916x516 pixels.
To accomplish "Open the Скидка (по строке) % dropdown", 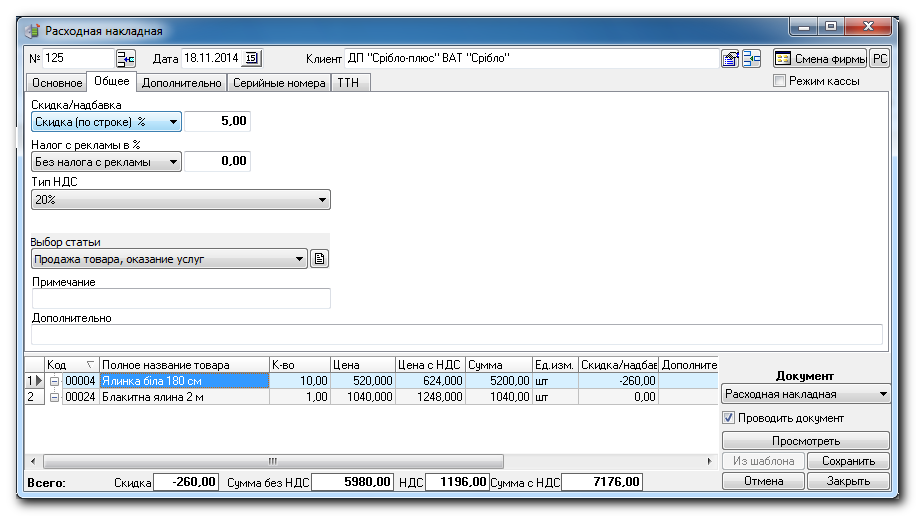I will pyautogui.click(x=106, y=122).
